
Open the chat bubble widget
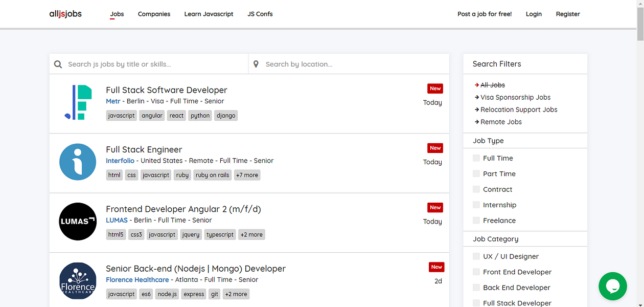pos(613,286)
